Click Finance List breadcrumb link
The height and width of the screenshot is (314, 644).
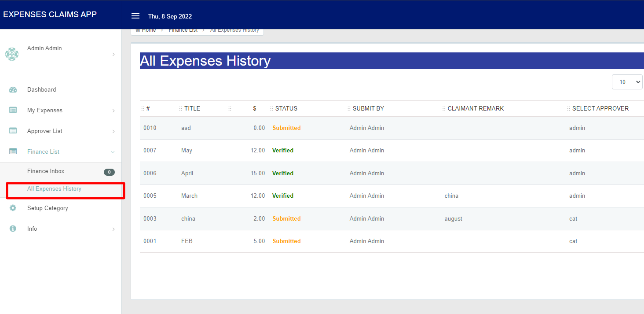click(x=183, y=30)
